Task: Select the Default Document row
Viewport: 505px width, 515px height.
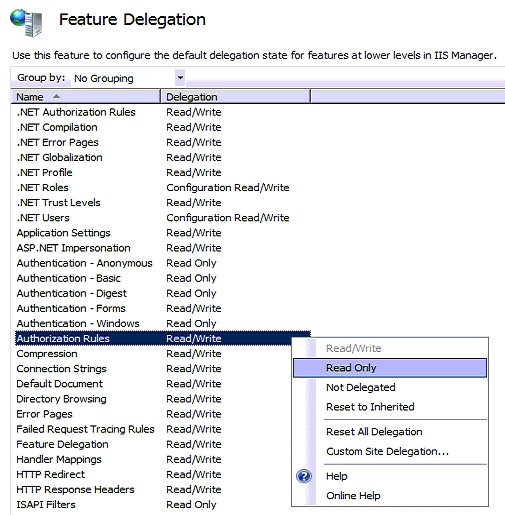Action: pyautogui.click(x=163, y=384)
